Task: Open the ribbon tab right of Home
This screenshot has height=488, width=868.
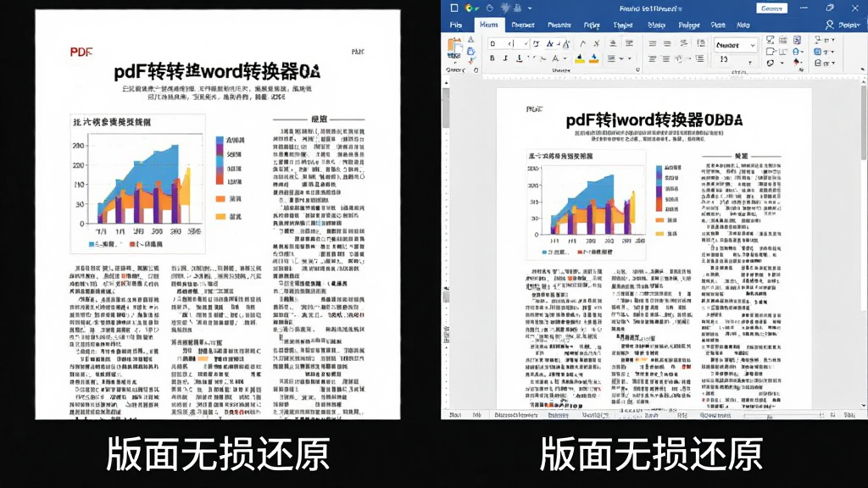Action: 522,25
